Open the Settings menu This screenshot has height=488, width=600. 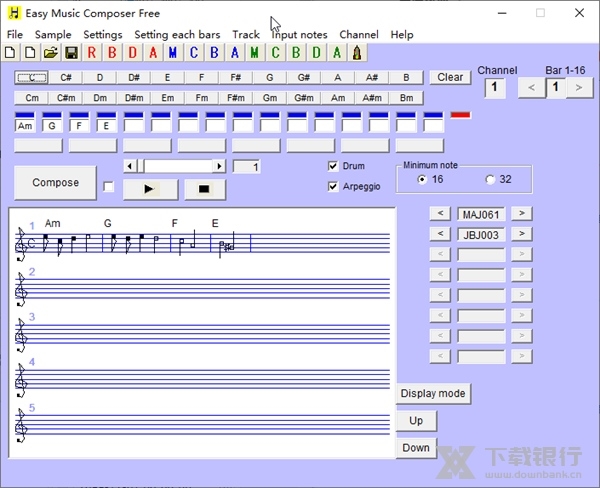tap(103, 34)
